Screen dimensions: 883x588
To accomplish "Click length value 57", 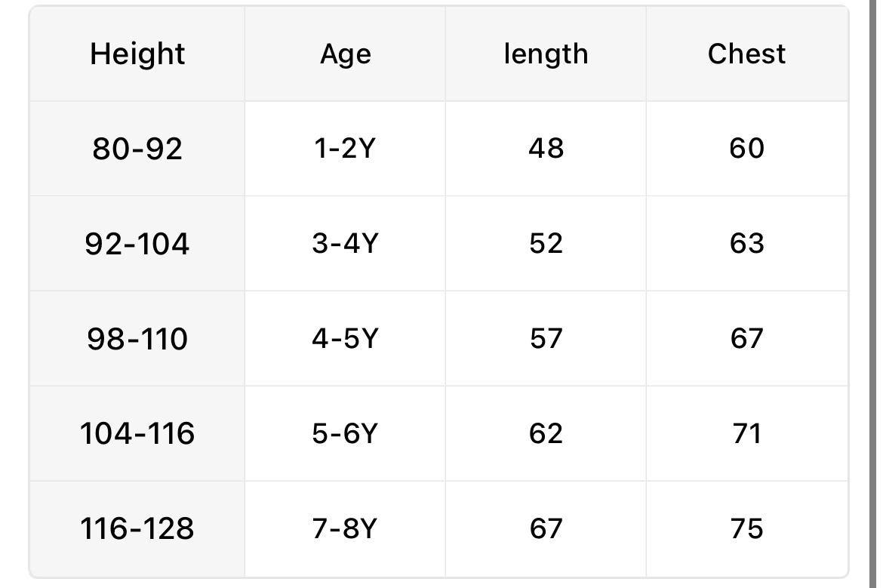I will 546,339.
